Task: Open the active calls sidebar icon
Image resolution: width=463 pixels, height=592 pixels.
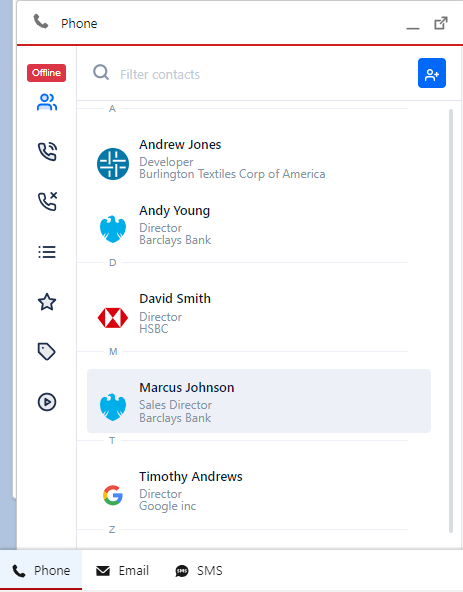Action: [x=47, y=152]
